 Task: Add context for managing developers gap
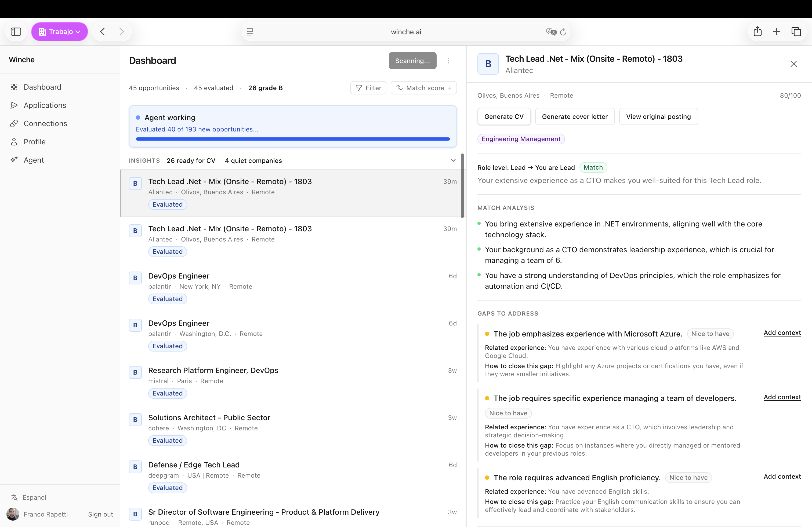click(782, 397)
